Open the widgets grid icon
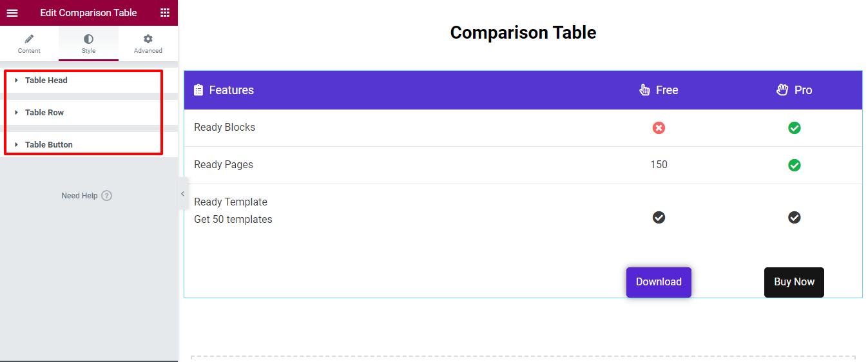868x362 pixels. (165, 13)
